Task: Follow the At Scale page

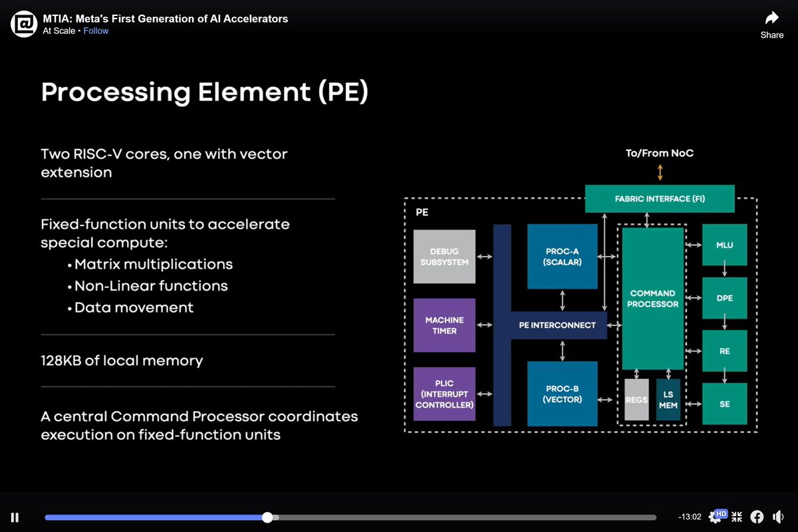Action: point(95,31)
